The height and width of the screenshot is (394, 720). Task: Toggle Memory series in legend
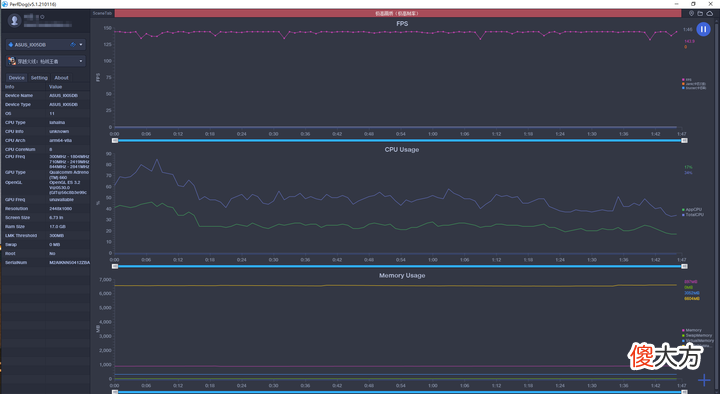692,330
